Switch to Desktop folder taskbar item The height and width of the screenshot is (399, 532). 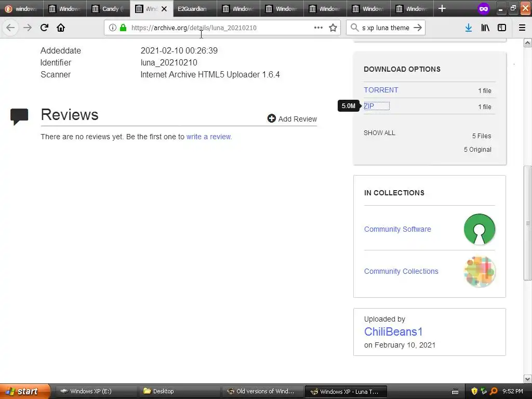pyautogui.click(x=179, y=391)
